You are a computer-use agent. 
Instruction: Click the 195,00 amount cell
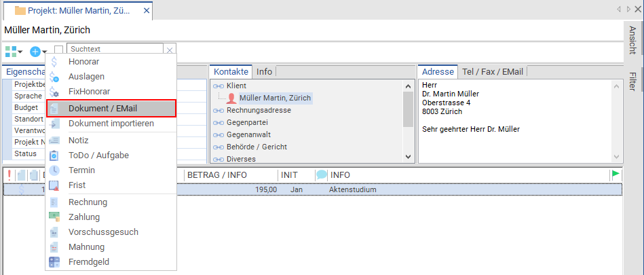[266, 189]
